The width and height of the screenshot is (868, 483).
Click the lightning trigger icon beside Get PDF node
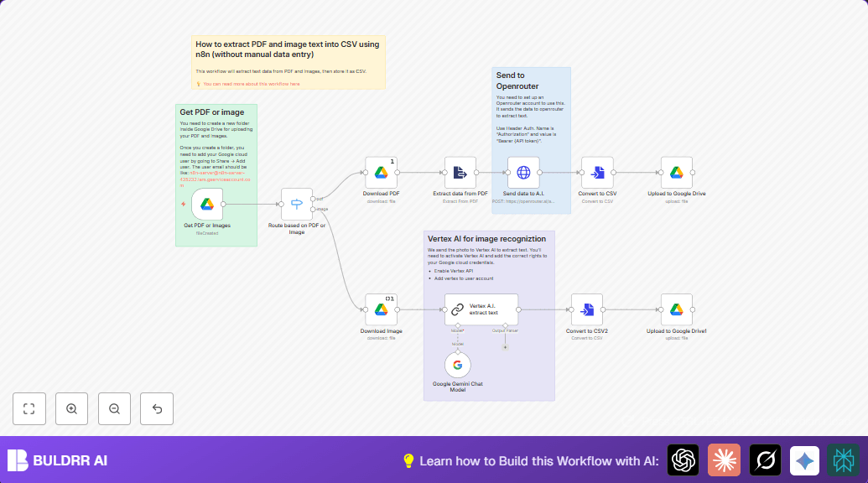[x=183, y=204]
